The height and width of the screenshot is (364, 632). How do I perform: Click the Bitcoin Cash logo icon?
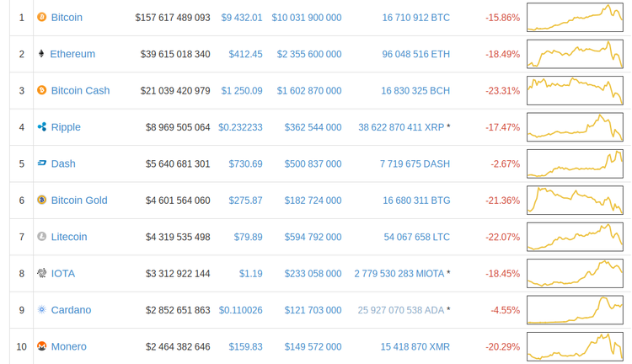42,90
